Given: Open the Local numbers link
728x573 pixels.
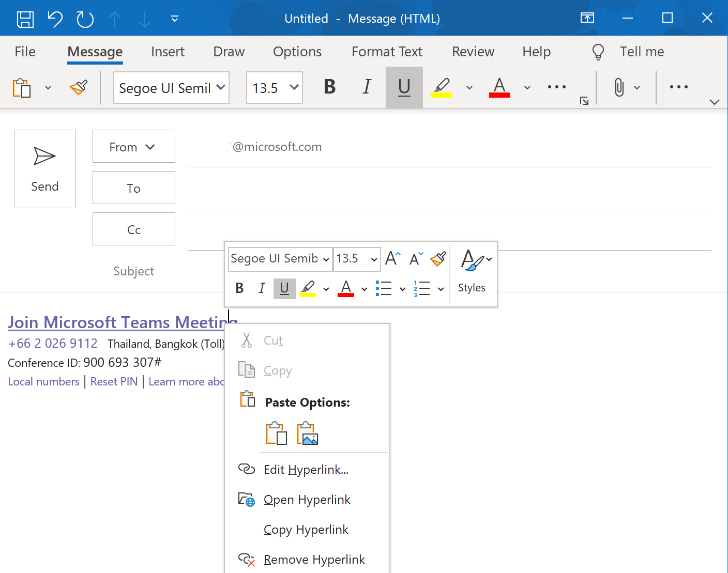Looking at the screenshot, I should tap(44, 381).
